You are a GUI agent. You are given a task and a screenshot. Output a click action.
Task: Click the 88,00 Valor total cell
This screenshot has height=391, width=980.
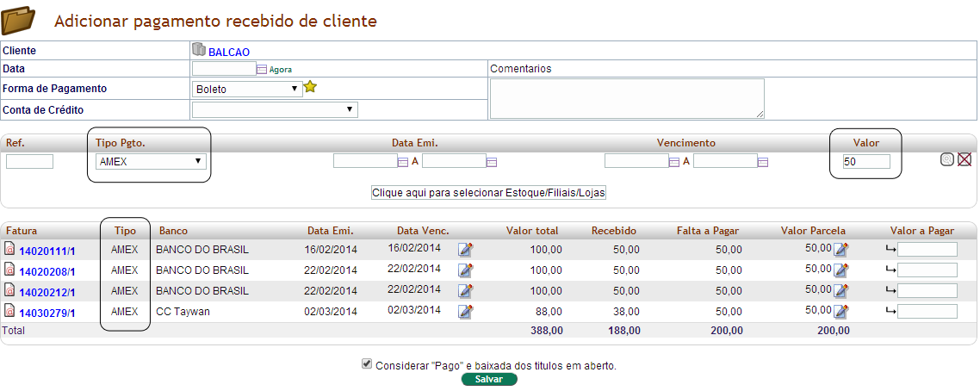[x=550, y=311]
